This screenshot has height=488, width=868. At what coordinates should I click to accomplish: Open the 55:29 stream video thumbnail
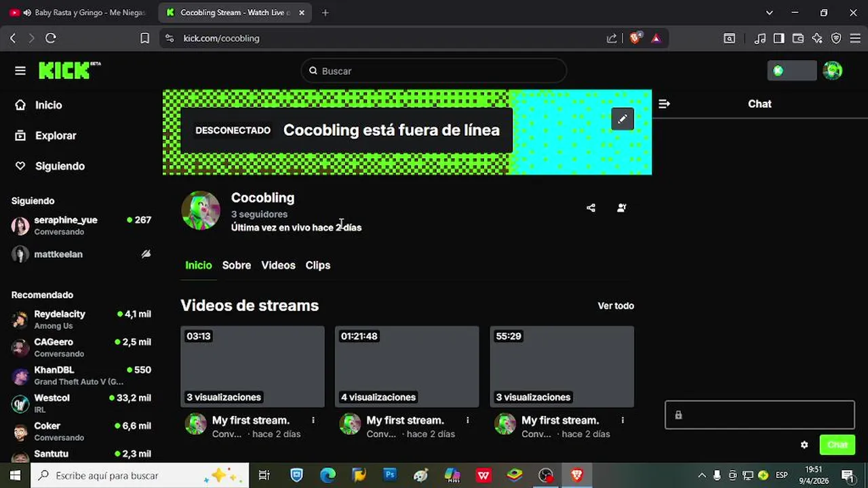(561, 367)
